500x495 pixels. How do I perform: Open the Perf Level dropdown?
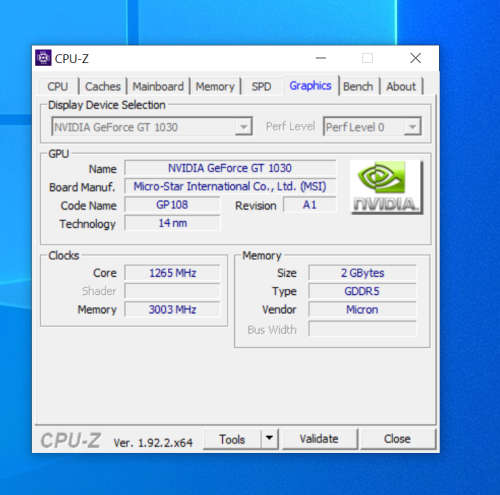372,126
